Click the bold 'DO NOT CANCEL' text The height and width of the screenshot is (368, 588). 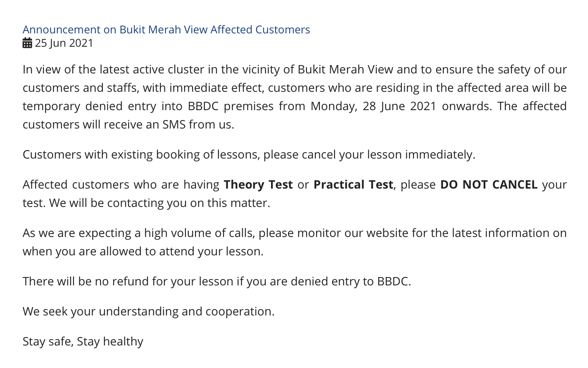(x=489, y=184)
